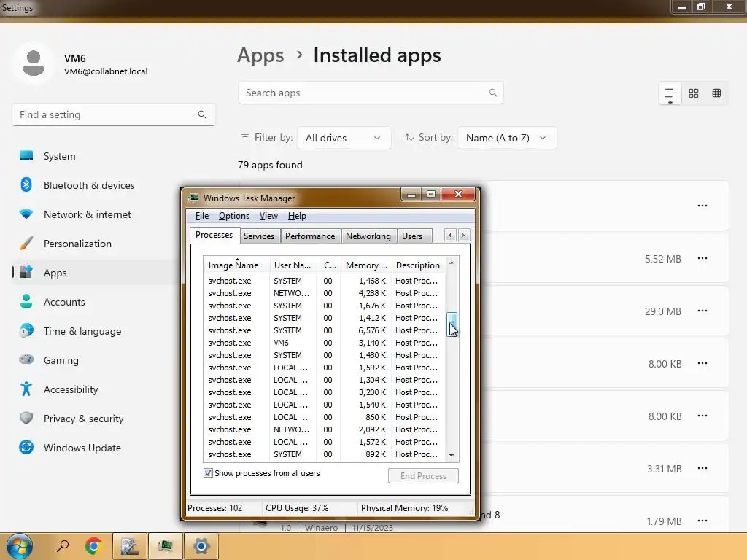Image resolution: width=747 pixels, height=560 pixels.
Task: Open Task Manager taskbar button
Action: 166,545
